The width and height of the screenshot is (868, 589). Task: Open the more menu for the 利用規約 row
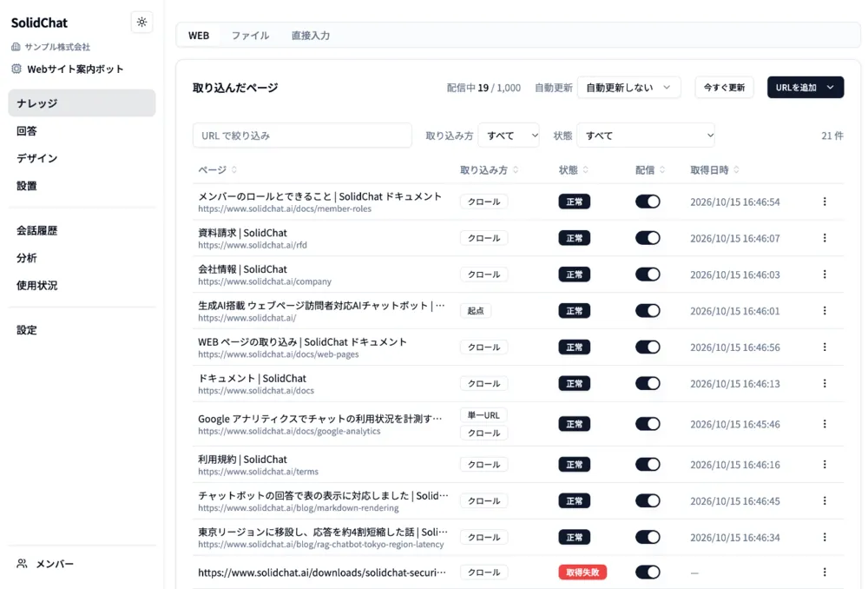click(x=825, y=464)
